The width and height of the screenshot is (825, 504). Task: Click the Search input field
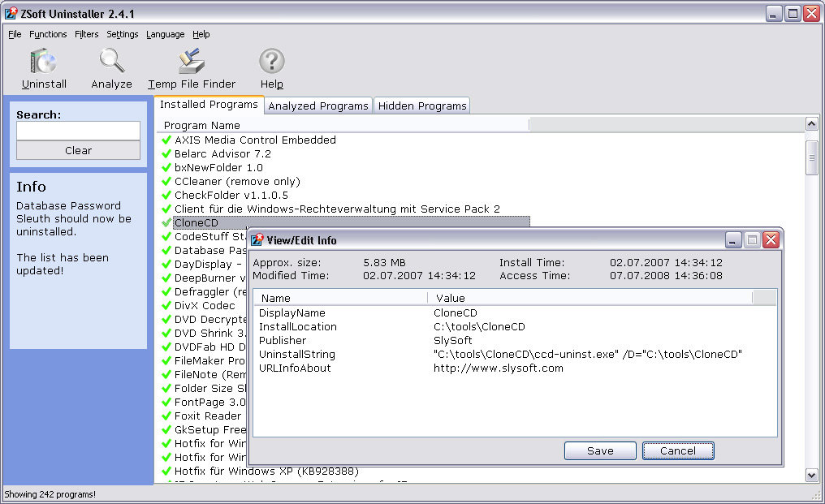(x=79, y=131)
